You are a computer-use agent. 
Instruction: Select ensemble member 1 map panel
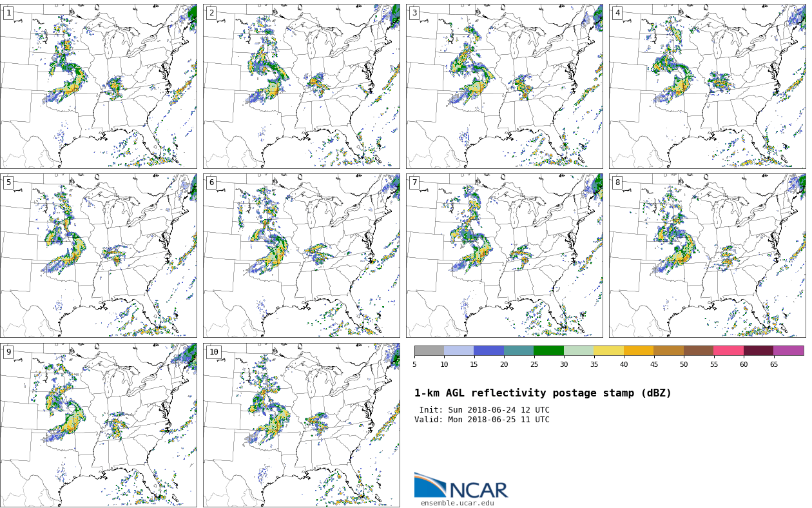(99, 86)
